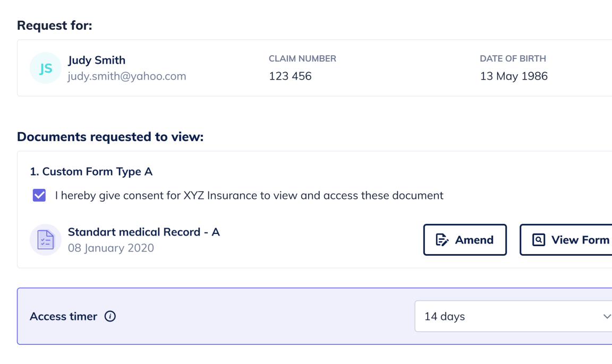Click the chevron arrow in the timer dropdown
This screenshot has height=364, width=612.
point(607,316)
